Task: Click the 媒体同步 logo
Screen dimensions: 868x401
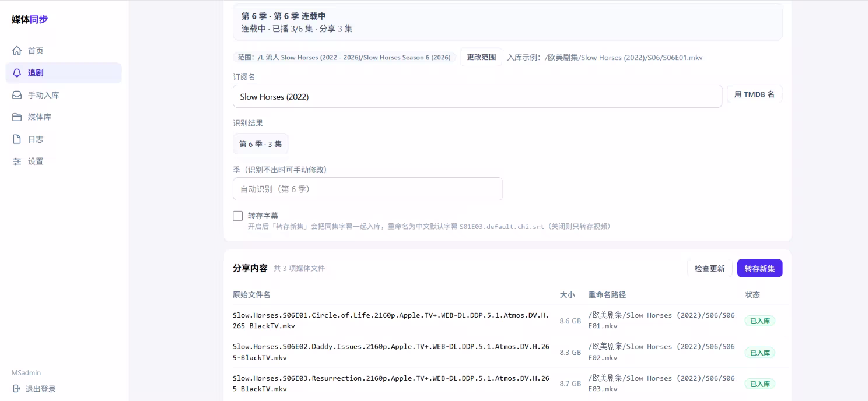Action: click(30, 19)
